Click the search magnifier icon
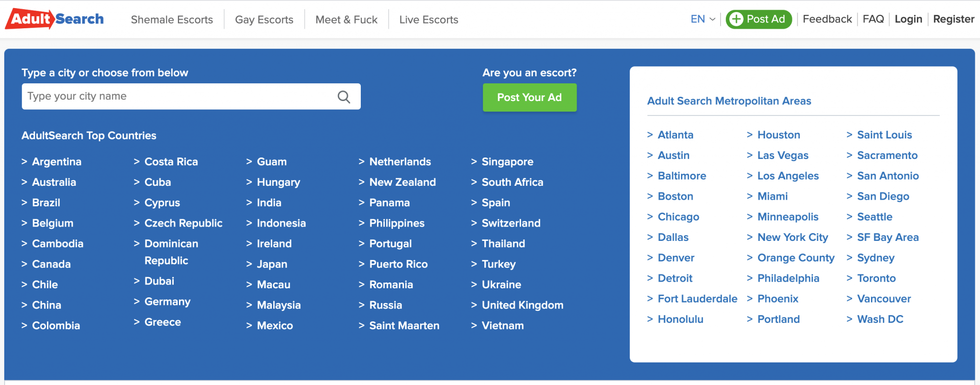 click(x=344, y=97)
